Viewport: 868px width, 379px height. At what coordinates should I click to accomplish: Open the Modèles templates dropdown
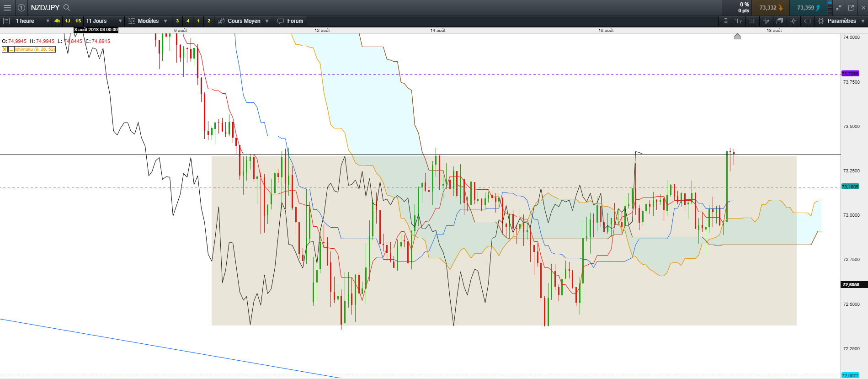(148, 21)
